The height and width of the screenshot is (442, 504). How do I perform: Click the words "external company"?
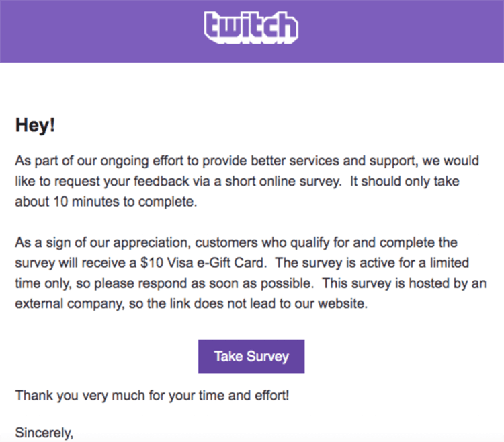click(69, 303)
